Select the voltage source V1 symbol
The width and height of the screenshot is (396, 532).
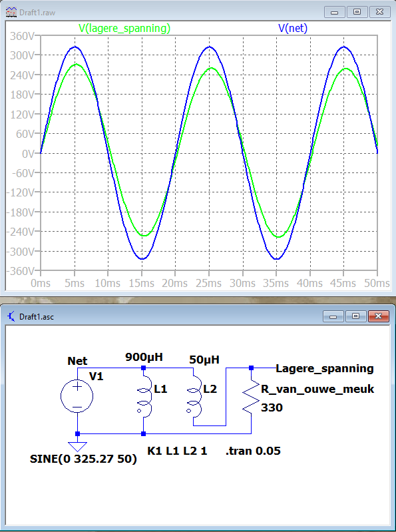pos(77,396)
